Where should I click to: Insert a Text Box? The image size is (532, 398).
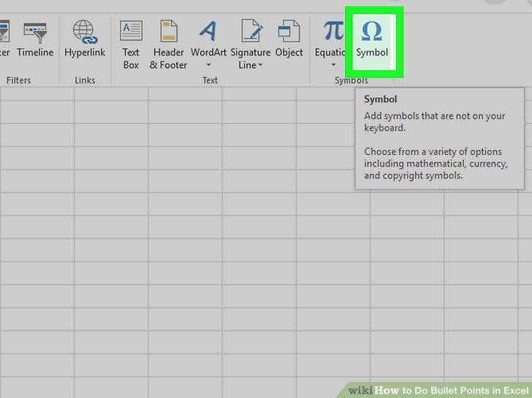131,45
